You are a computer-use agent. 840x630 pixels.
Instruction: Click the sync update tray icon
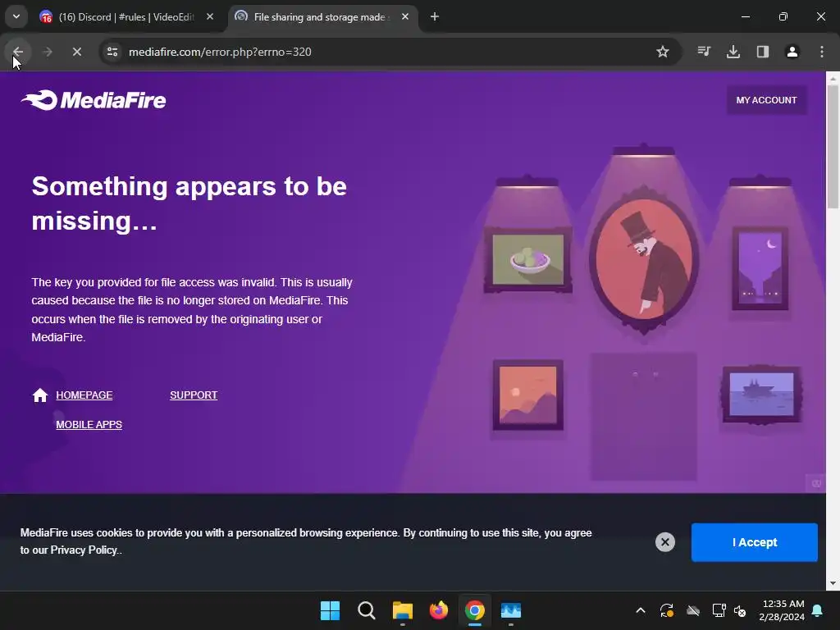click(666, 610)
